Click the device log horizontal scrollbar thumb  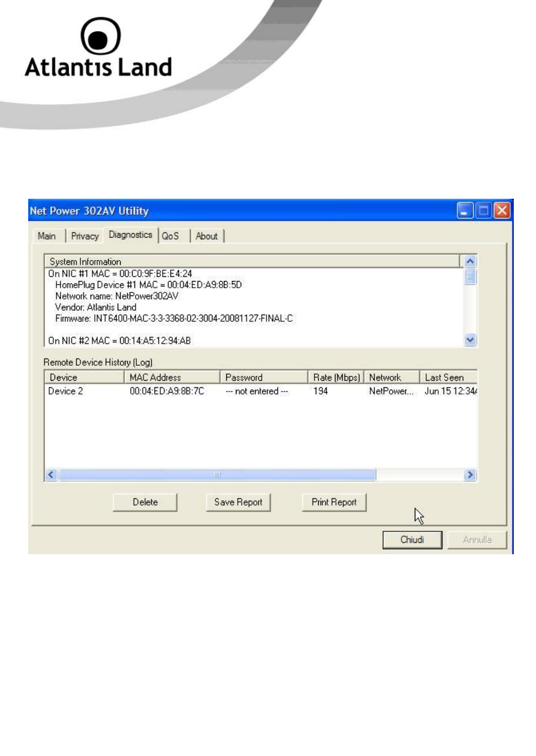click(217, 474)
